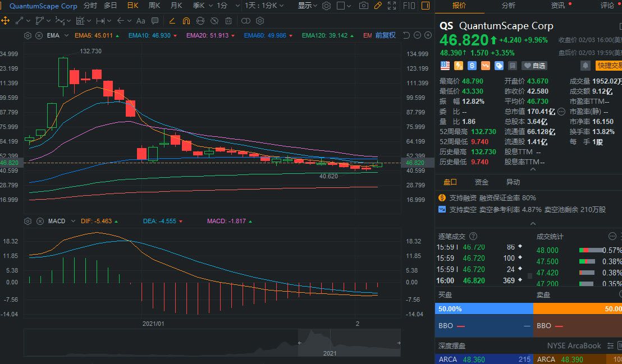Select the 月K monthly candlestick tab

(x=176, y=6)
